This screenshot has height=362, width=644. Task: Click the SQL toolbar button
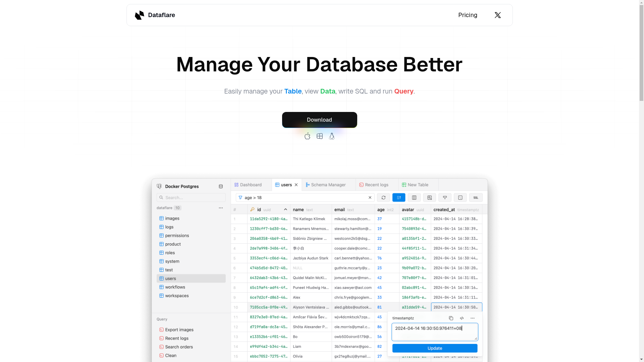[x=476, y=198]
